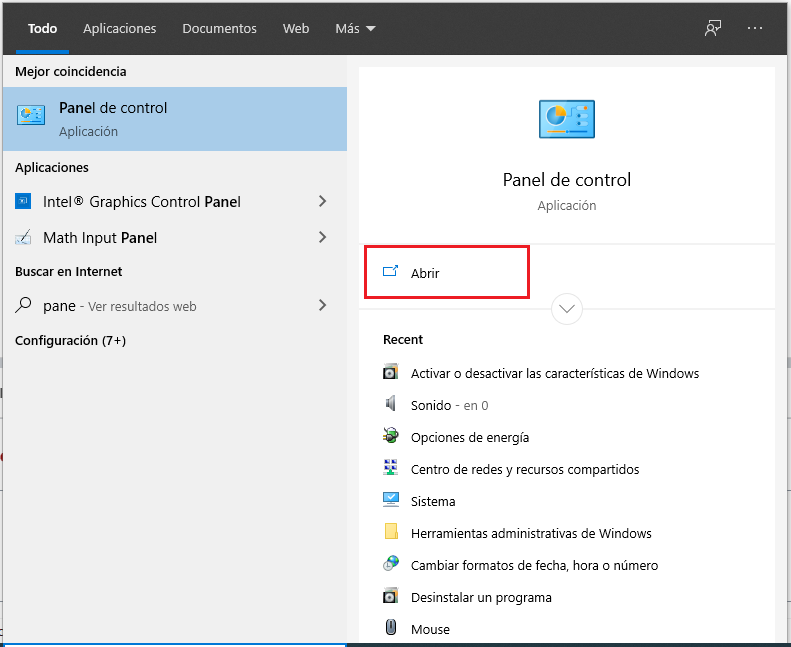791x647 pixels.
Task: Expand the pane web search arrow
Action: click(x=322, y=306)
